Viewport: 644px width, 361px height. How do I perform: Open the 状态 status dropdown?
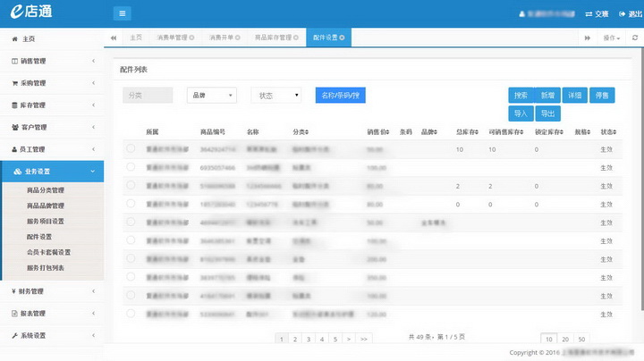[276, 96]
